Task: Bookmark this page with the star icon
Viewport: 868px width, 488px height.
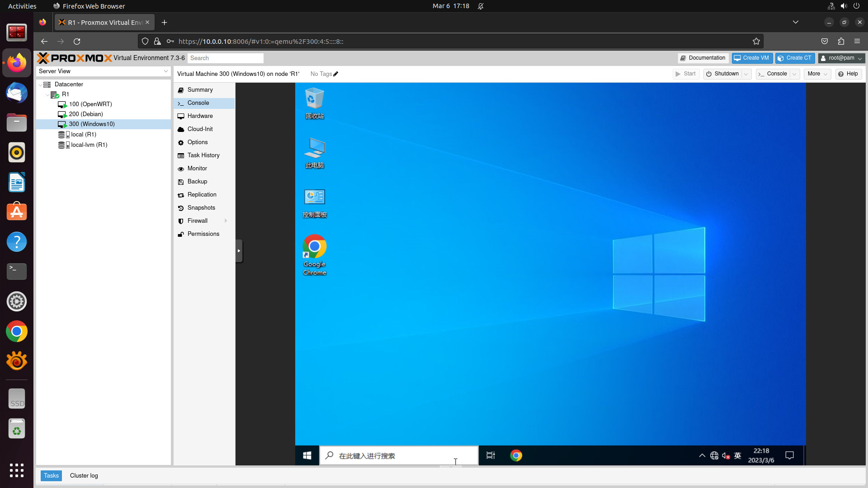Action: click(756, 42)
